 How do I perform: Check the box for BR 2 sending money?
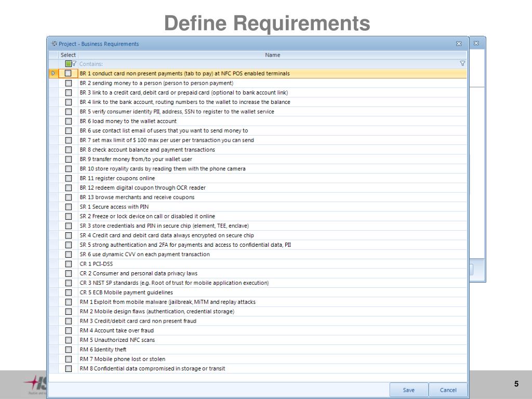click(x=69, y=83)
